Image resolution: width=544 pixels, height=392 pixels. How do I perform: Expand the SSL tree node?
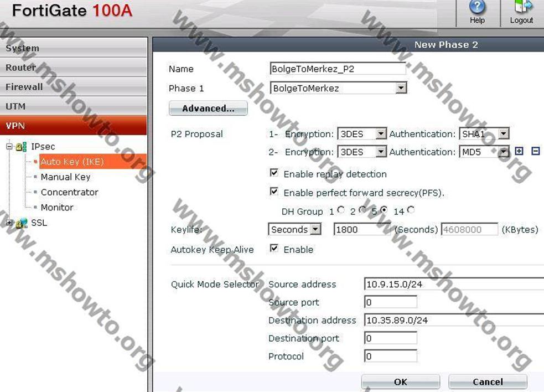[9, 223]
